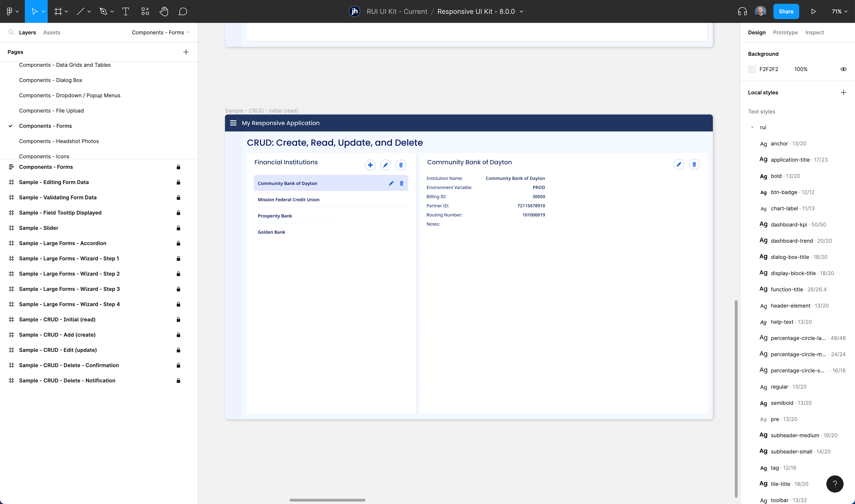Add a new page with plus button
855x504 pixels.
click(186, 52)
